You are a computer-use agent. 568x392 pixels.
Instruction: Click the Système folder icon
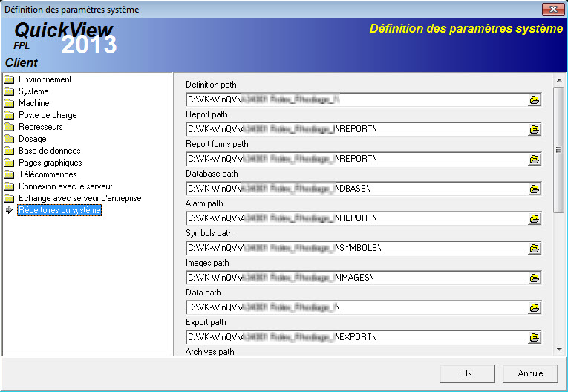pos(9,91)
